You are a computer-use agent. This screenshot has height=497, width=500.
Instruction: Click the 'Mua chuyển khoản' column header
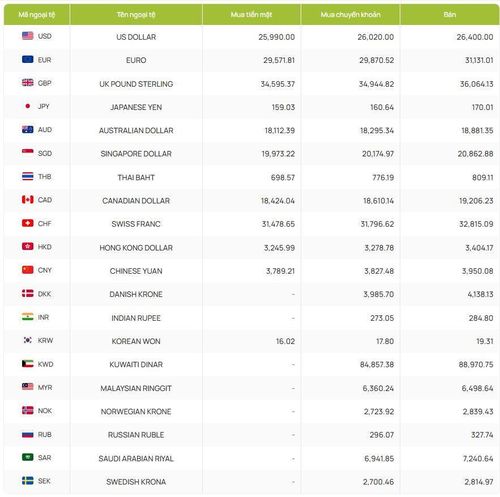point(350,15)
